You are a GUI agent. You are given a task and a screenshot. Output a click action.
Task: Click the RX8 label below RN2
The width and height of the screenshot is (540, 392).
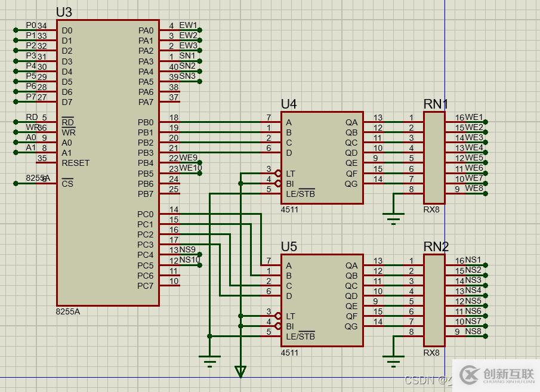pyautogui.click(x=431, y=353)
